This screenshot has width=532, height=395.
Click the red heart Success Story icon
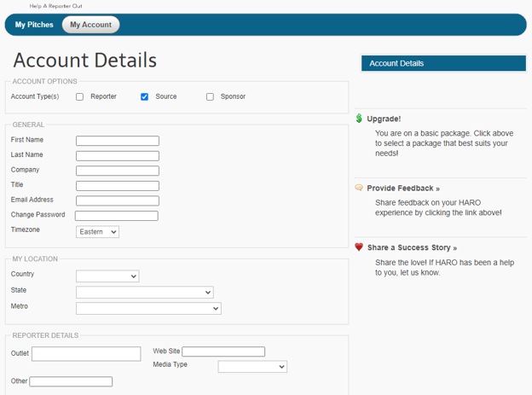tap(359, 247)
